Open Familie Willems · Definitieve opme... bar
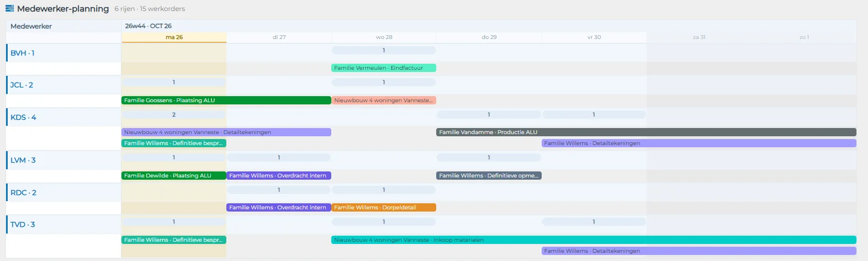This screenshot has width=868, height=261. tap(489, 176)
